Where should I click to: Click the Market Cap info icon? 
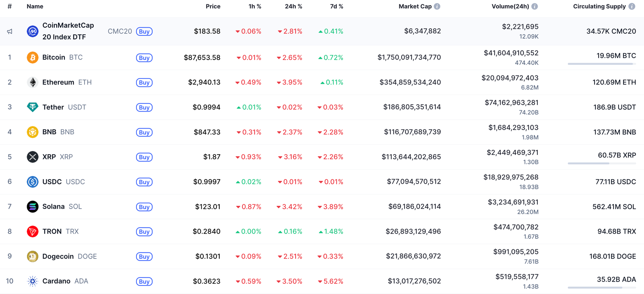pos(437,6)
